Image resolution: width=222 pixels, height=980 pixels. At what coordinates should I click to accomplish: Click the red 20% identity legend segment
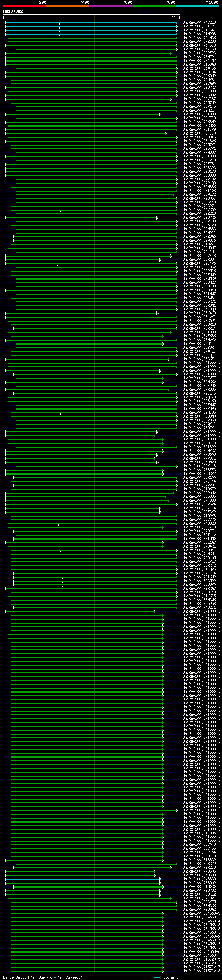click(25, 6)
